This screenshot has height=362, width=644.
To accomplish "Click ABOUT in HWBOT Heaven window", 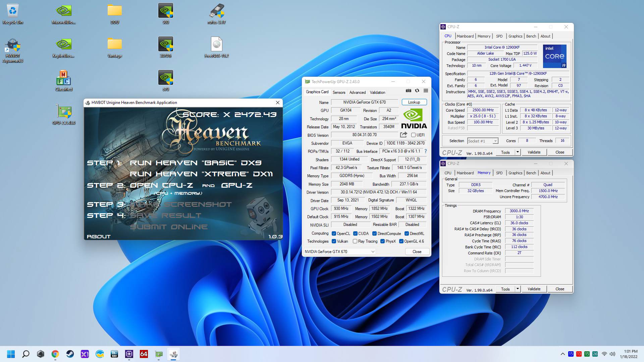I will click(99, 237).
